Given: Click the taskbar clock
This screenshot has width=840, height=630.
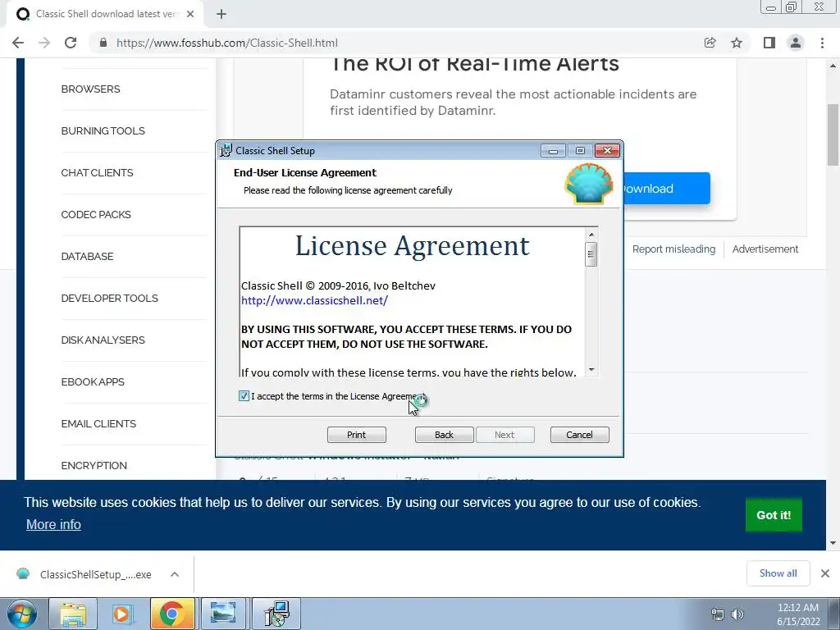Looking at the screenshot, I should 797,614.
